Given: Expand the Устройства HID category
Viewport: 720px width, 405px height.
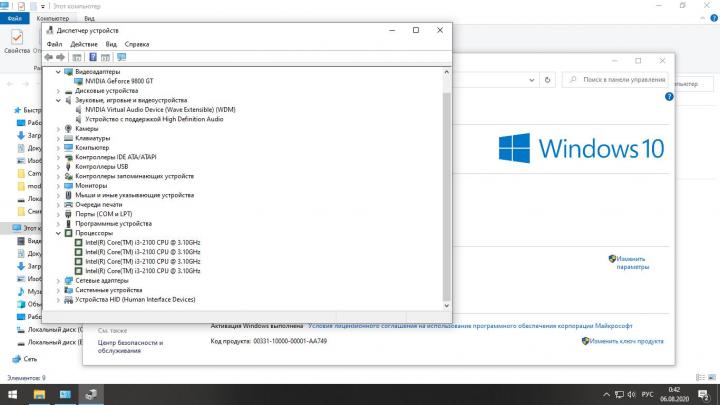Looking at the screenshot, I should coord(58,300).
